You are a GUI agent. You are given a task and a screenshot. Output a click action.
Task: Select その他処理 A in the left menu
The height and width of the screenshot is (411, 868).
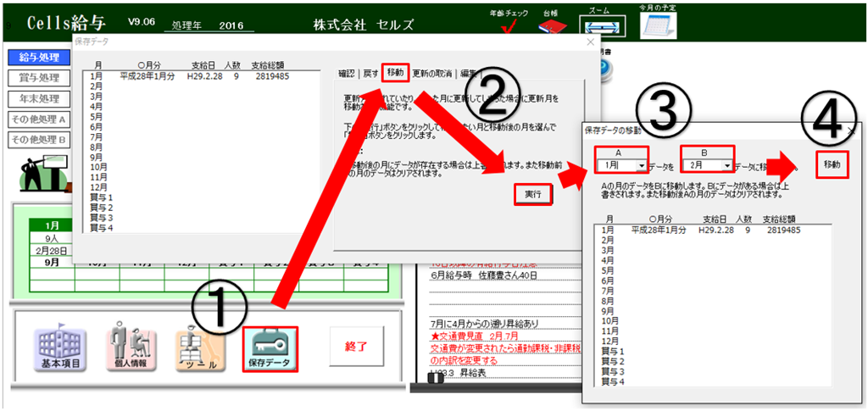39,119
